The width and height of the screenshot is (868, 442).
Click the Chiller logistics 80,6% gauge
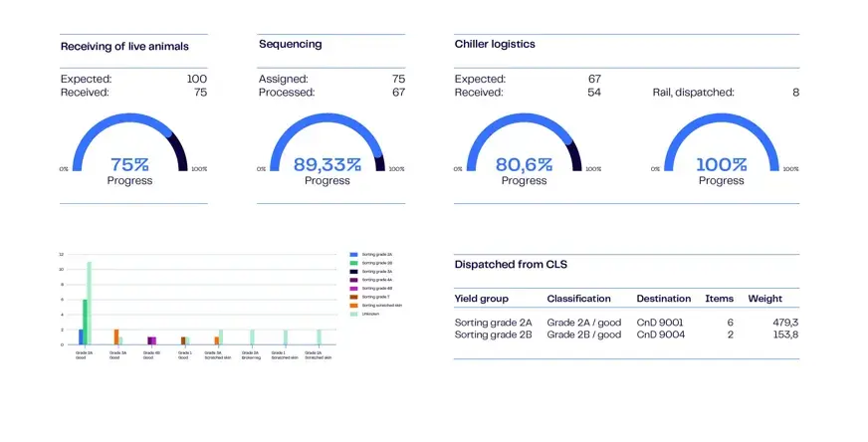(525, 143)
